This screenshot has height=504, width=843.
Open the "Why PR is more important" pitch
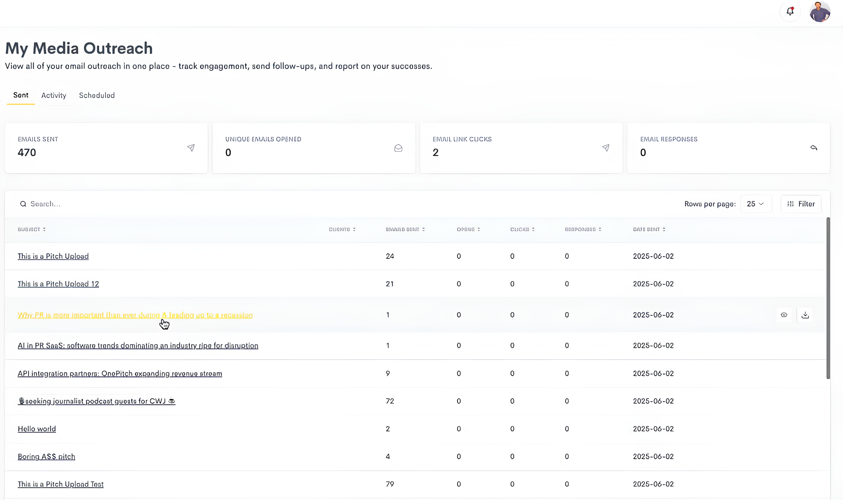[x=135, y=315]
